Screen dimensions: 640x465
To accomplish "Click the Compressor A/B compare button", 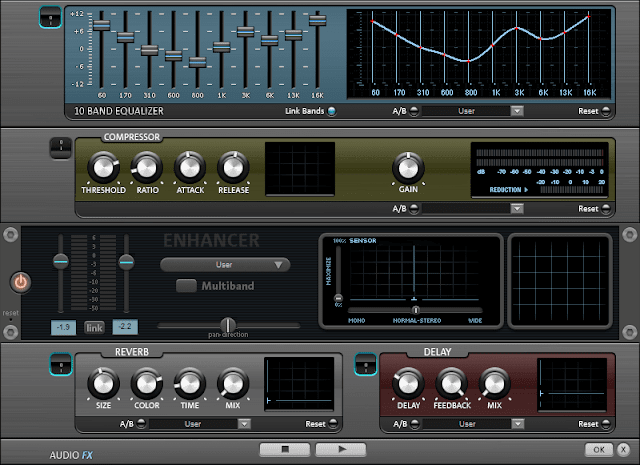I will (x=414, y=209).
